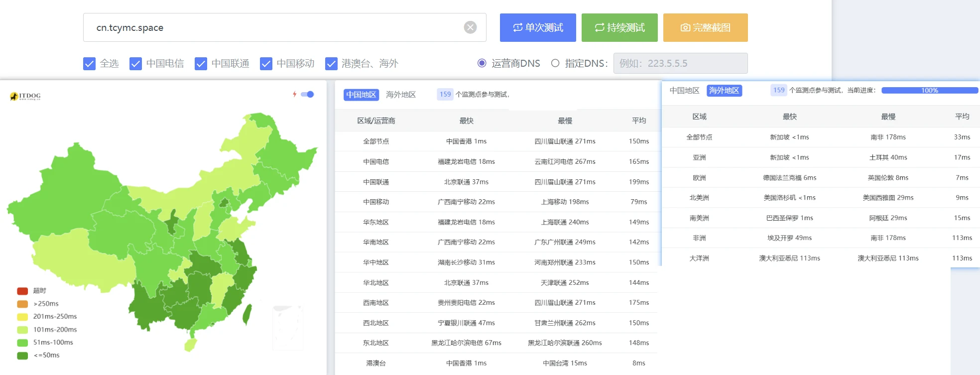The image size is (980, 375).
Task: Select the 华东地区 row
Action: click(496, 222)
